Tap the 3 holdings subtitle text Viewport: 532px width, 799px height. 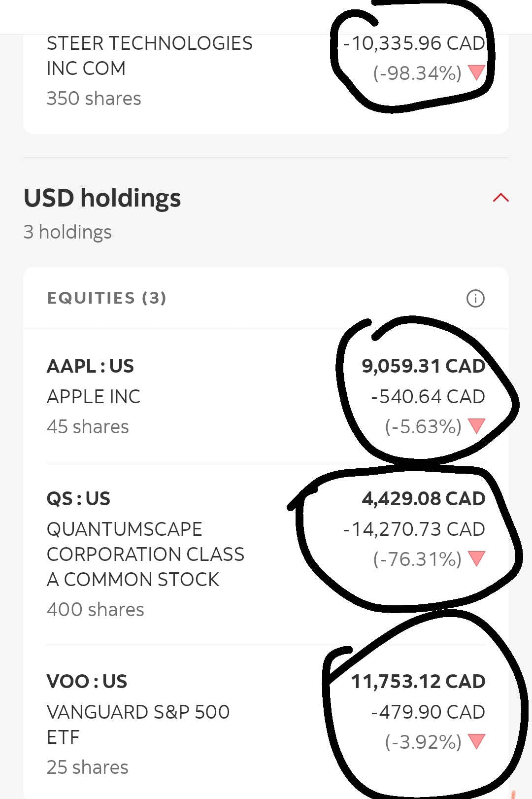pos(68,232)
